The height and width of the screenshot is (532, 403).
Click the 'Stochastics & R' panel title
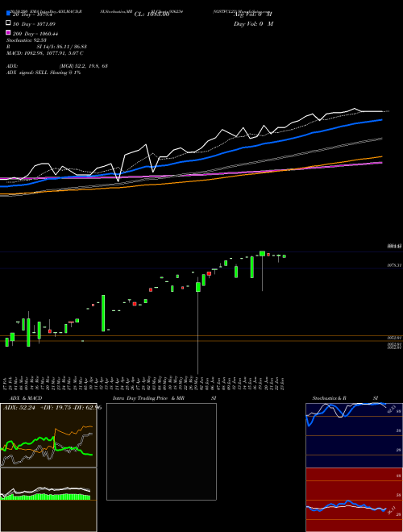pos(329,398)
